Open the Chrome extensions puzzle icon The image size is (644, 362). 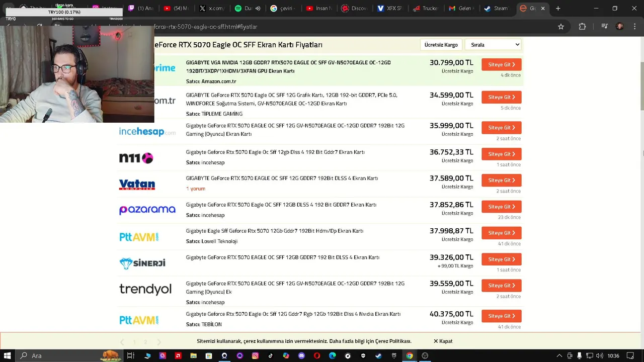point(582,27)
